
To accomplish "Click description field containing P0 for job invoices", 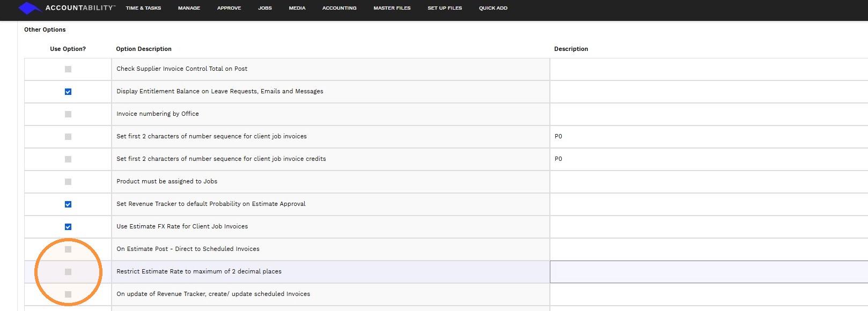I will coord(709,137).
